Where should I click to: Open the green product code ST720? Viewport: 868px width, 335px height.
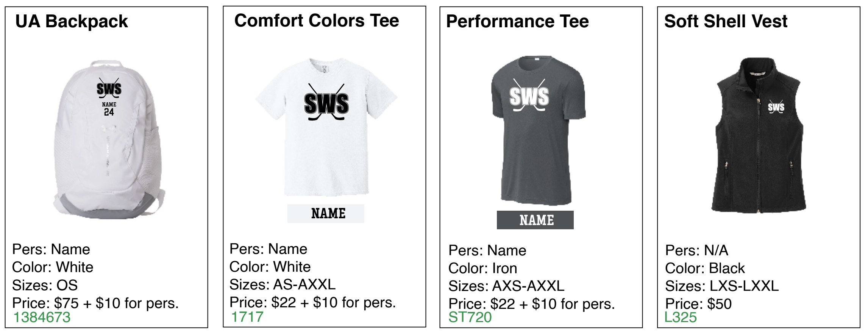pyautogui.click(x=470, y=317)
